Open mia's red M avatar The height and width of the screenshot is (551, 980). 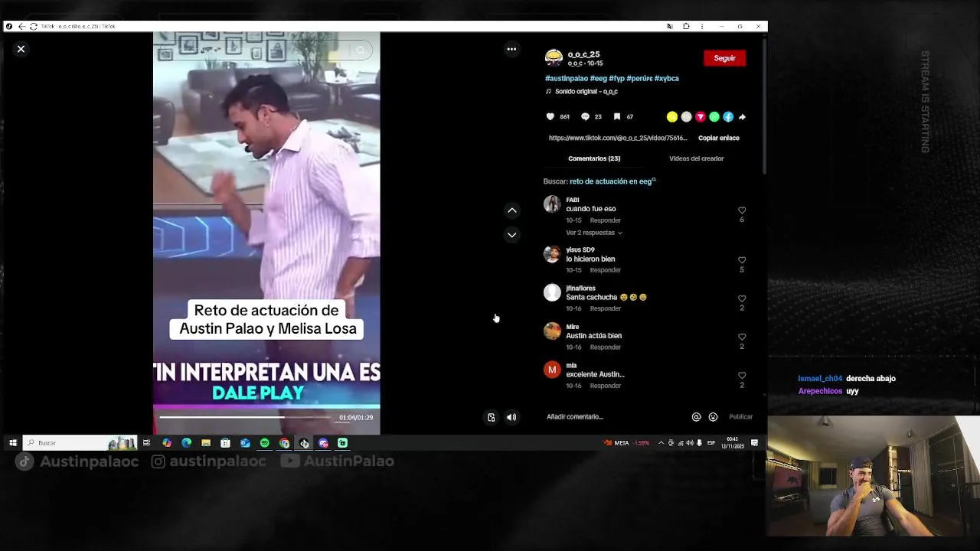(552, 370)
